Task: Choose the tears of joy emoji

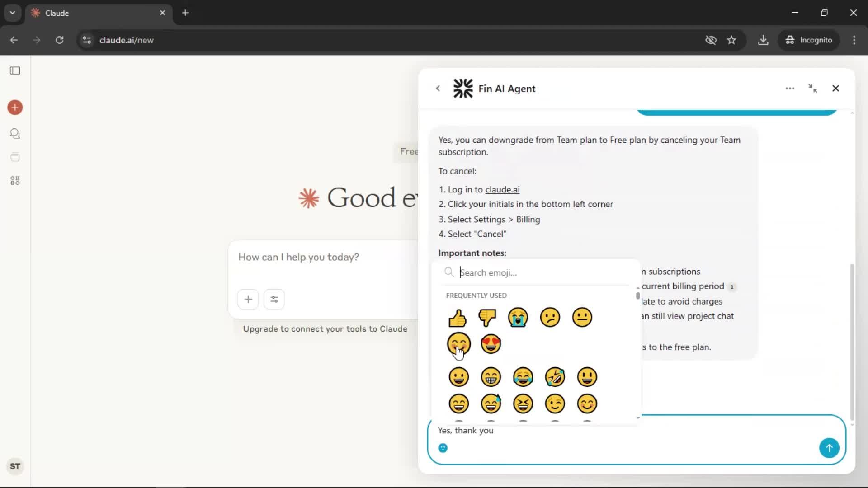Action: coord(523,377)
